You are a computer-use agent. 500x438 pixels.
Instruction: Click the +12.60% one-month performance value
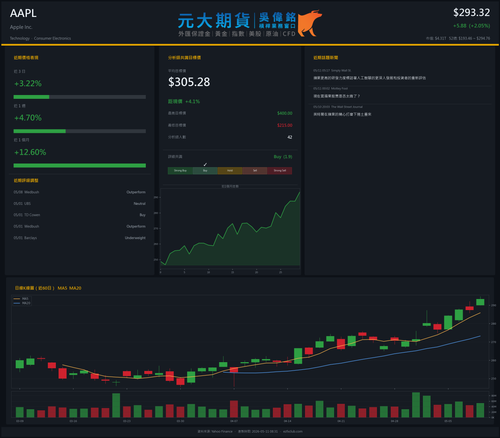(30, 152)
